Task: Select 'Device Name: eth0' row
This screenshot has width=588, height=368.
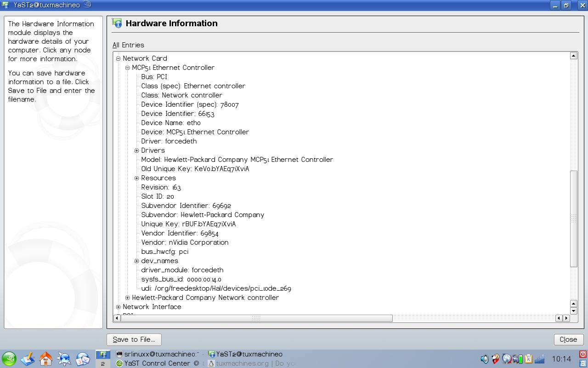Action: [x=171, y=123]
